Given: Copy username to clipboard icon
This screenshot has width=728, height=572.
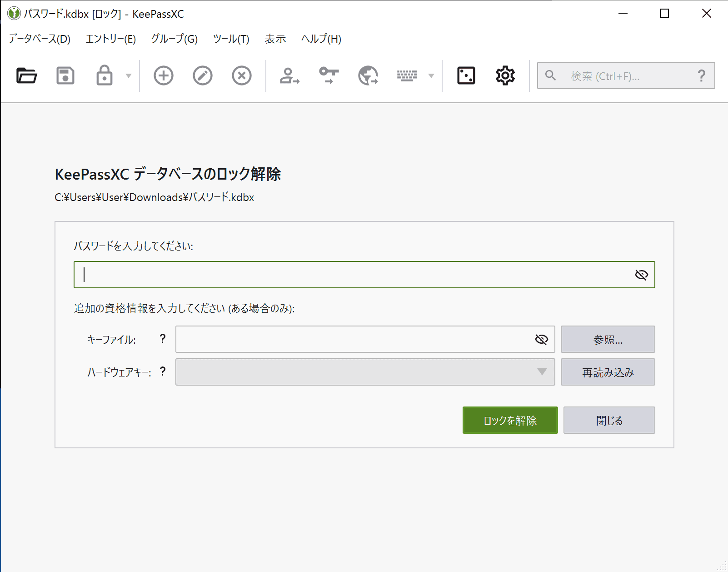Looking at the screenshot, I should click(289, 75).
